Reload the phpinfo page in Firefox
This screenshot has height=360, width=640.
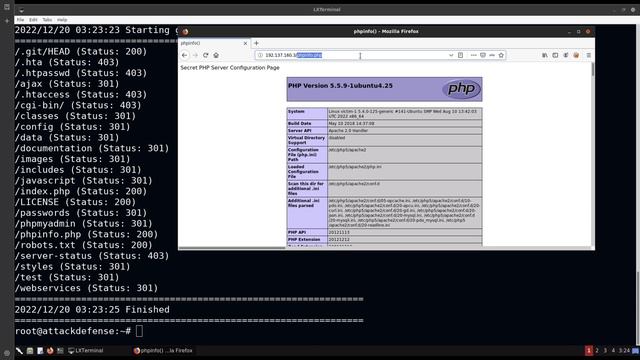[206, 55]
